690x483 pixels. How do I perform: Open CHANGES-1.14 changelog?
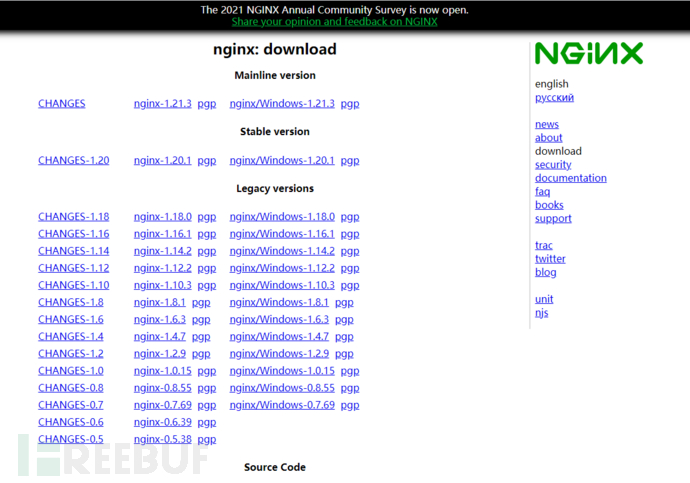73,251
